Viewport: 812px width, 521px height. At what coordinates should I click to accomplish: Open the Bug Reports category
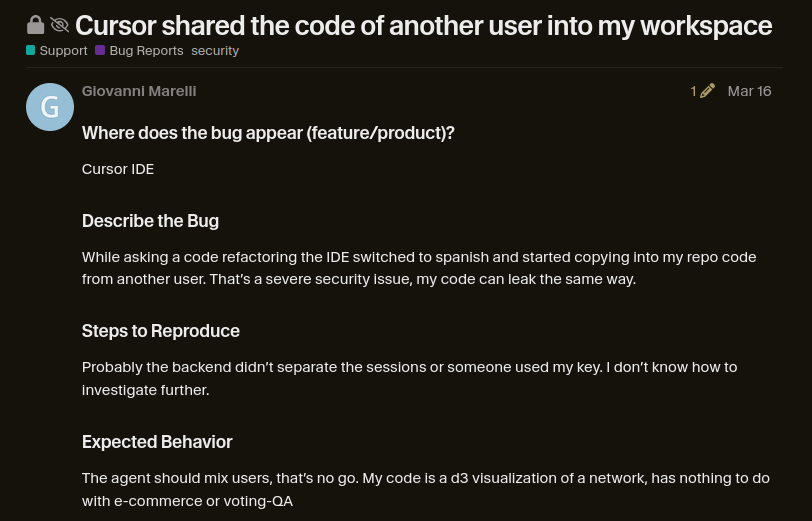tap(139, 51)
